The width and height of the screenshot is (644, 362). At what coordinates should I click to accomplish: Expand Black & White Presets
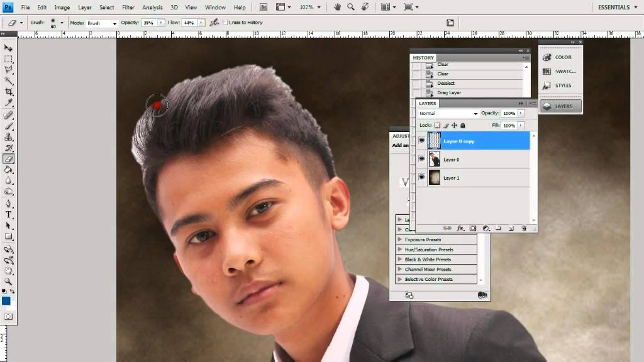399,260
